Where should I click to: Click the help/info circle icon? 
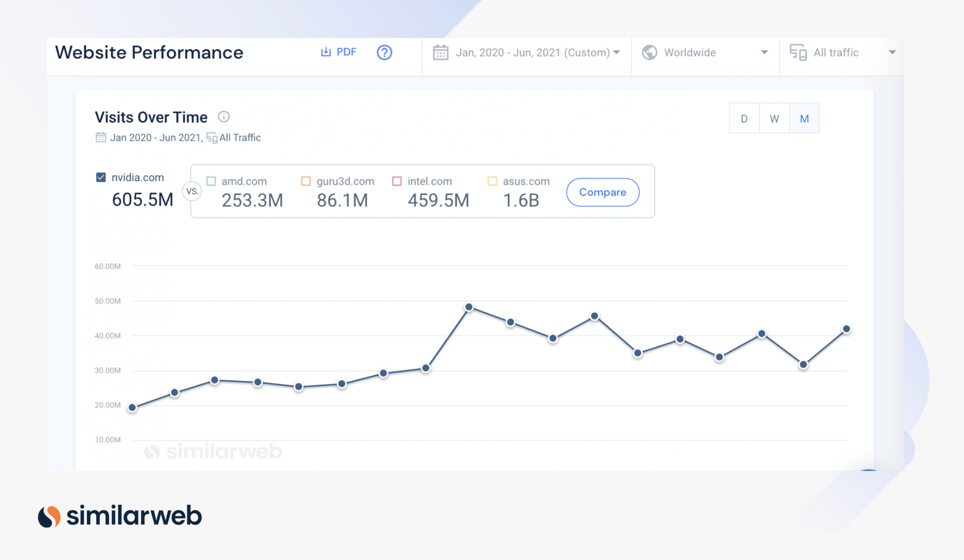385,52
